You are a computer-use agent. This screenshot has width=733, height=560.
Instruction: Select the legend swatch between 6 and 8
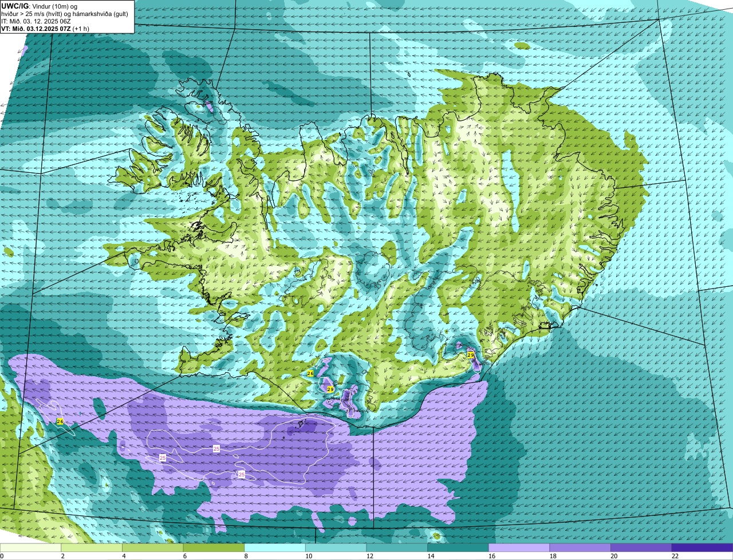tap(214, 547)
